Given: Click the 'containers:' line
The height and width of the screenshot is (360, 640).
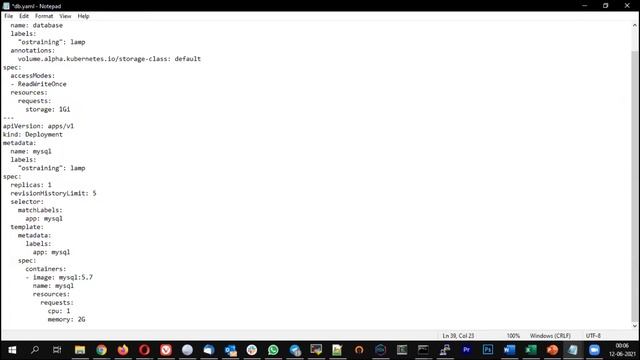Looking at the screenshot, I should click(45, 269).
